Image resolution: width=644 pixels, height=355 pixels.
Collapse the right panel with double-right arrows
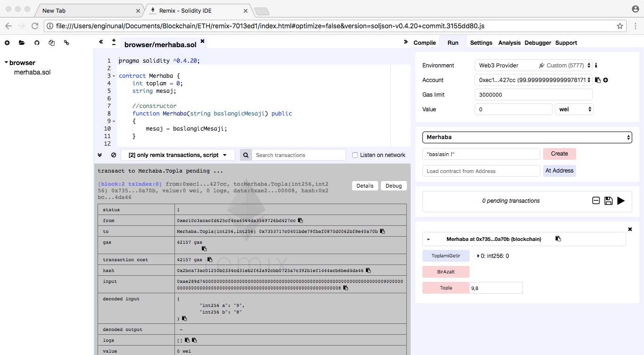[405, 42]
